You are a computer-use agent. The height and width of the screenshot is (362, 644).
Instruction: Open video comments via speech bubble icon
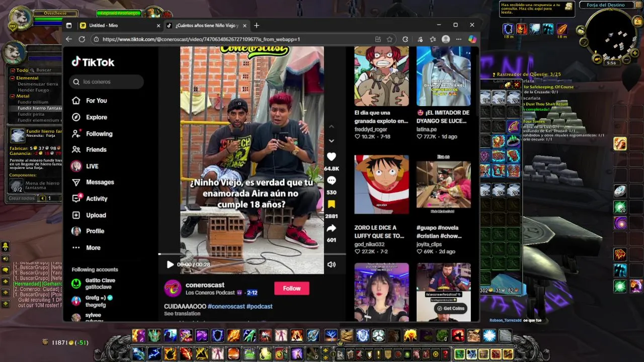coord(331,180)
